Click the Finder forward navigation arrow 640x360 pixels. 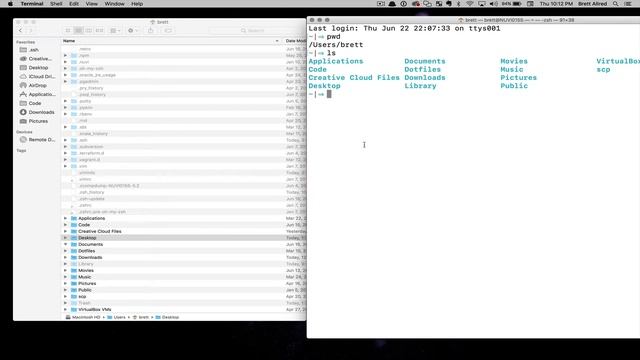tap(30, 31)
